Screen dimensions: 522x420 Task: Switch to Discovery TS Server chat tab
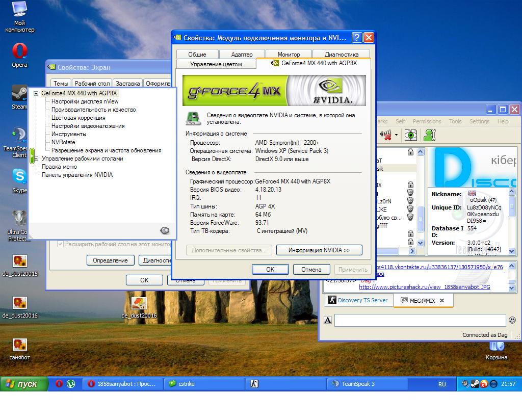tap(358, 300)
